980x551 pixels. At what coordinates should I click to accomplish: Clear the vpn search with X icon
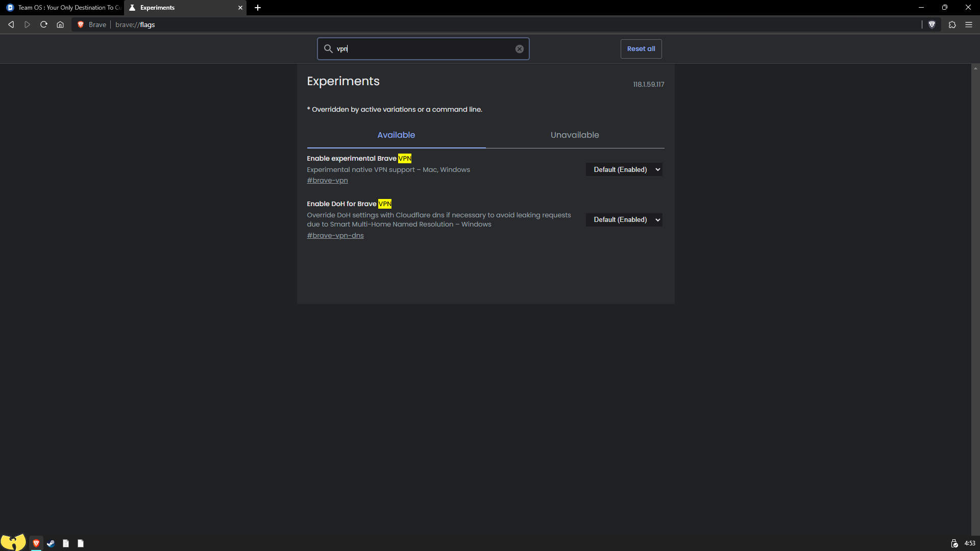[x=520, y=49]
